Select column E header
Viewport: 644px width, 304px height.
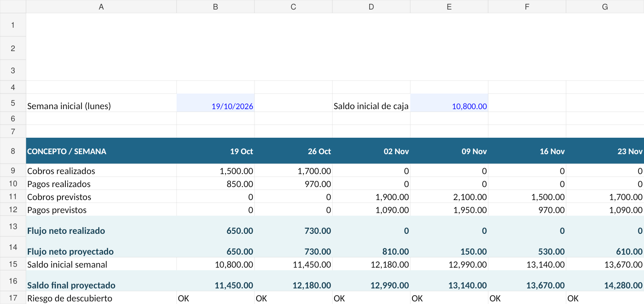coord(449,6)
